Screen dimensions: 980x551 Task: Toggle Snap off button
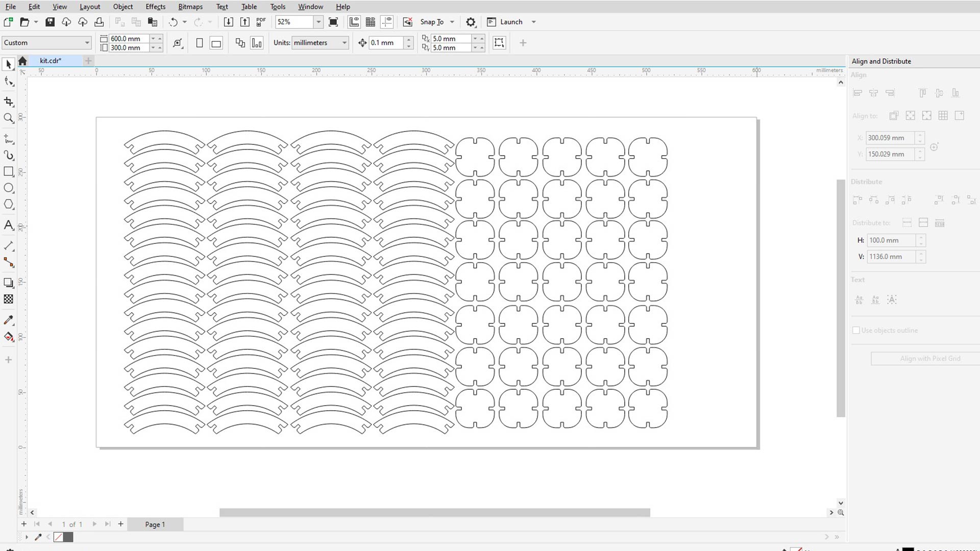(x=407, y=22)
